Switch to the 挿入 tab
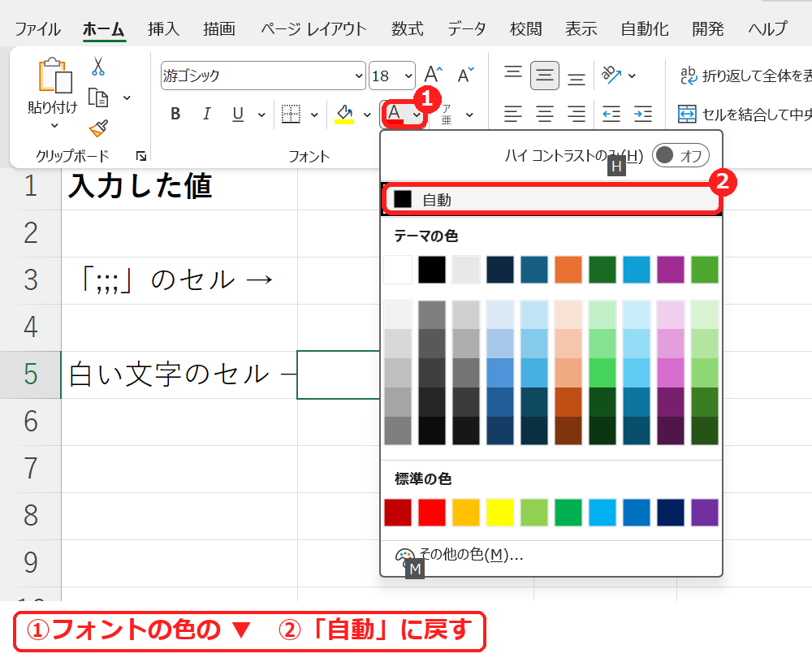Viewport: 812px width, 658px height. coord(164,28)
